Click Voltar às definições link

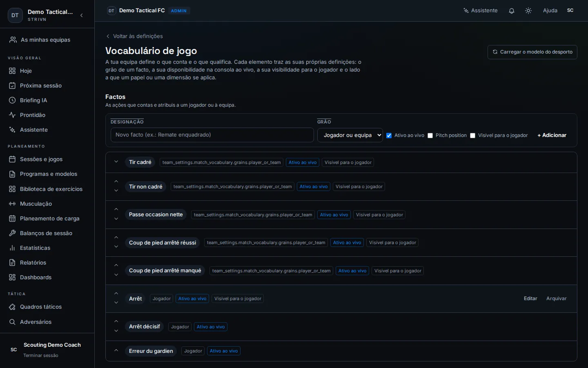coord(134,36)
